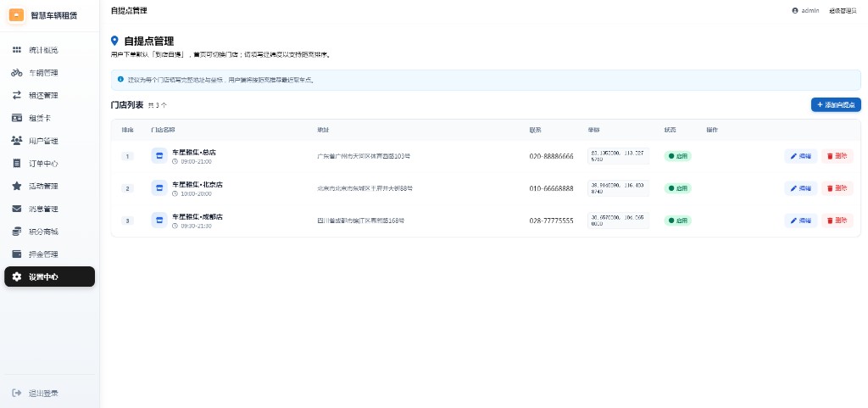Click the 自提点管理 breadcrumb in the top bar

pos(129,10)
